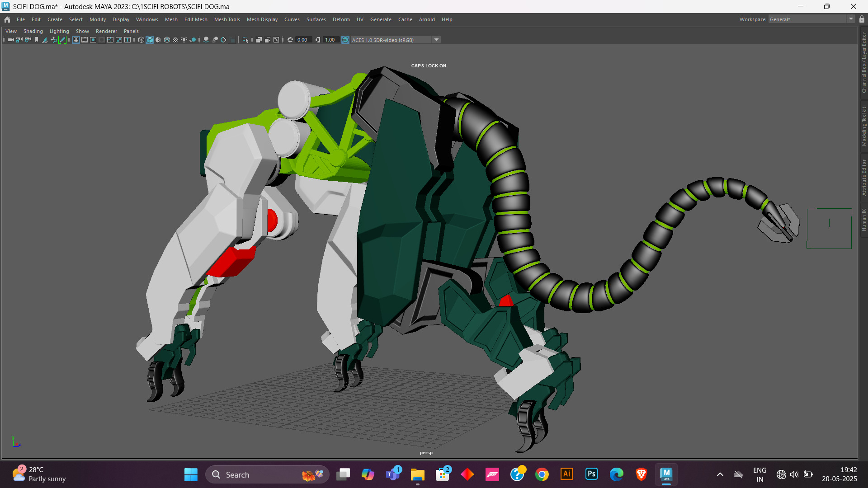The height and width of the screenshot is (488, 868).
Task: Open the Workspace General dropdown
Action: [811, 19]
